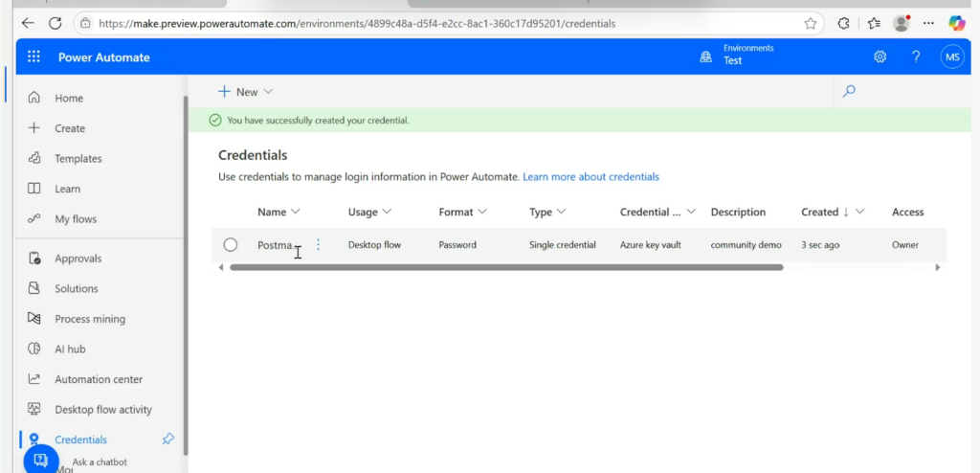Open the browser profile avatar
Image resolution: width=980 pixels, height=473 pixels.
pos(902,24)
